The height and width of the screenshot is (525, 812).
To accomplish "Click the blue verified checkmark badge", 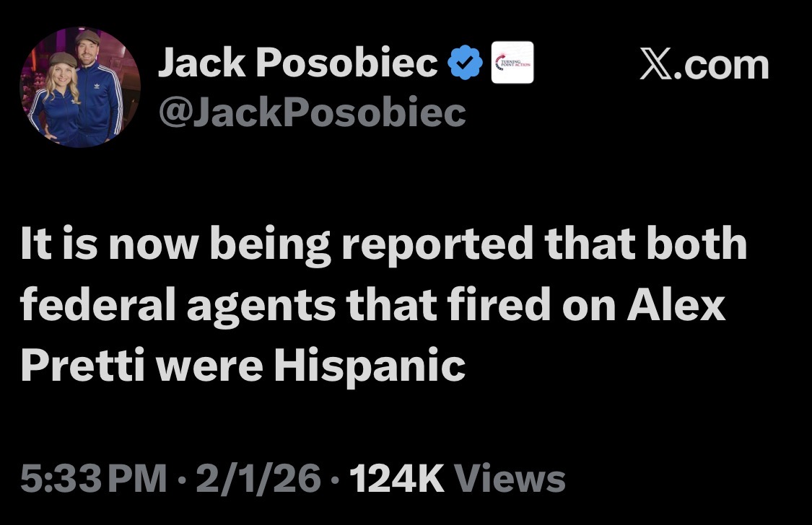I will (466, 65).
